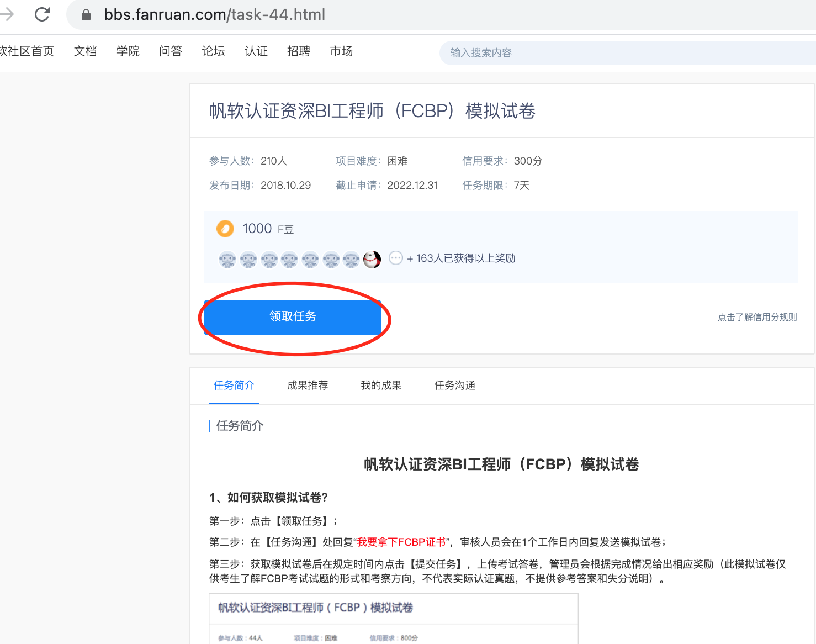Click the 任务期限 value 7天
This screenshot has width=816, height=644.
click(522, 186)
